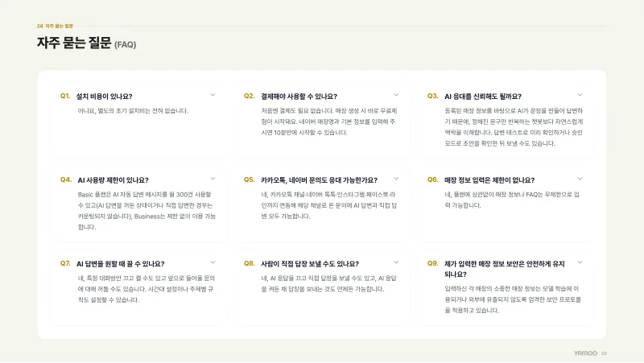The height and width of the screenshot is (363, 644).
Task: Toggle the Q4 AI 사용량 제한 chevron
Action: point(213,179)
